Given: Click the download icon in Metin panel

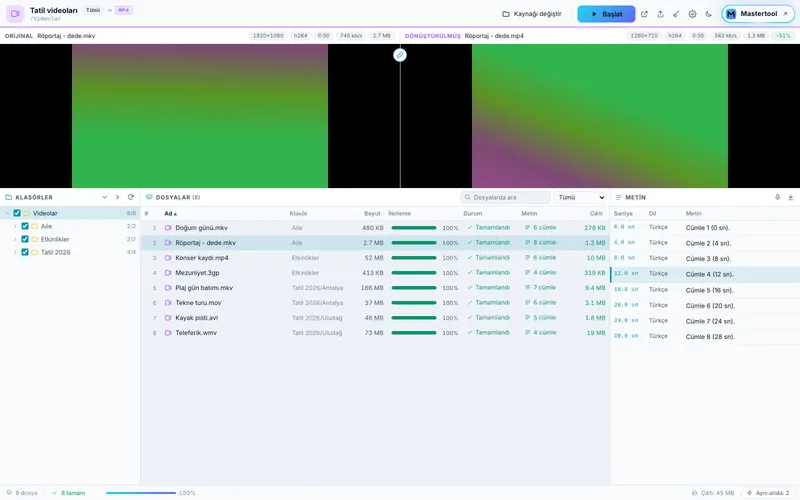Looking at the screenshot, I should pos(790,197).
